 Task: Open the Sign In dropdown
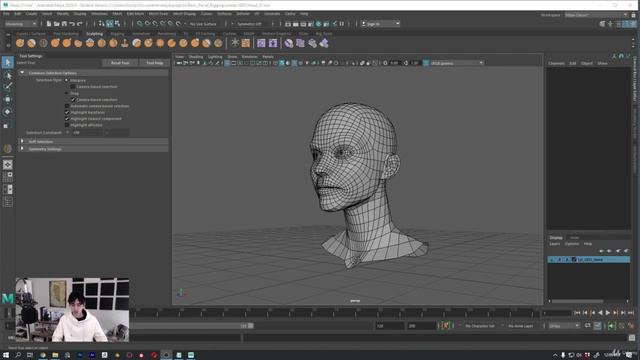380,24
